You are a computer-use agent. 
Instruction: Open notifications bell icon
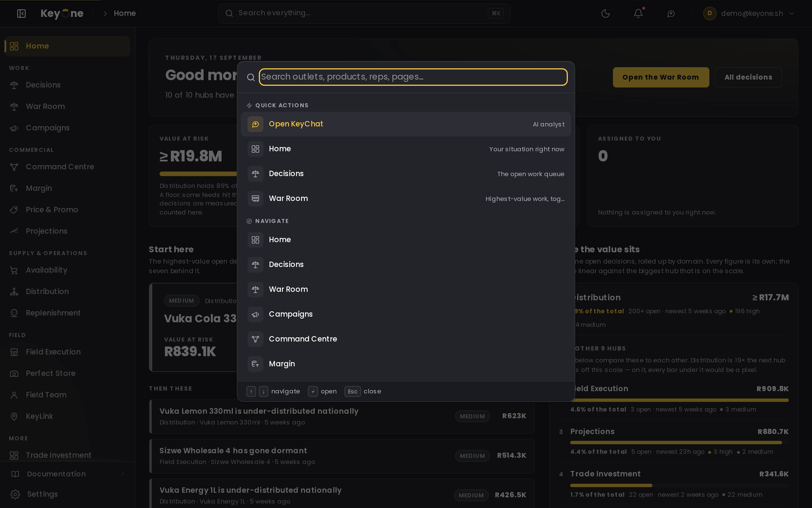pos(638,14)
